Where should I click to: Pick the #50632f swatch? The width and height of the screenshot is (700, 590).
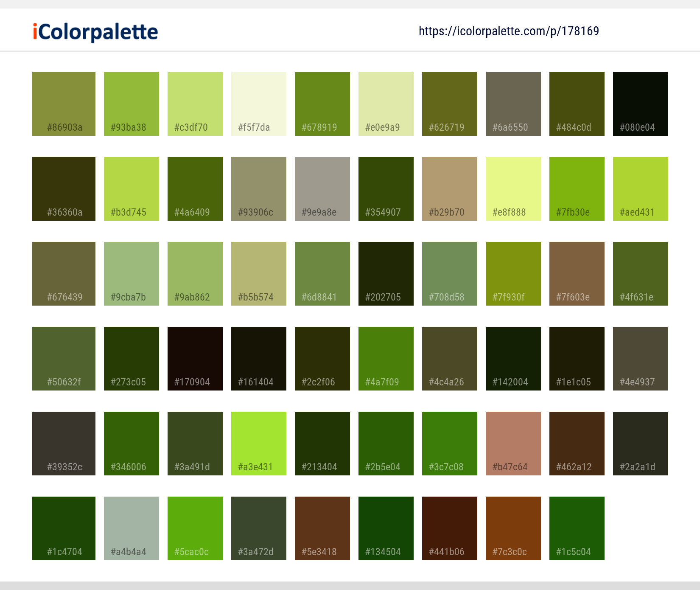click(64, 359)
